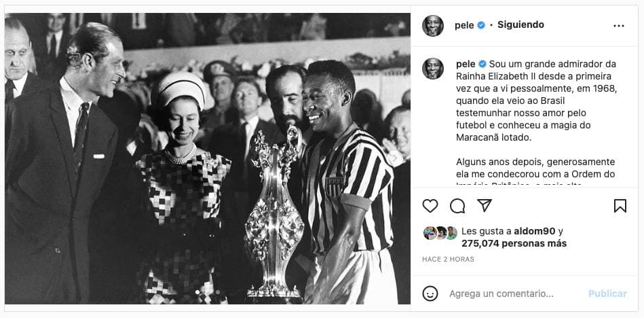
Task: Open the pele username link in header
Action: coord(464,25)
